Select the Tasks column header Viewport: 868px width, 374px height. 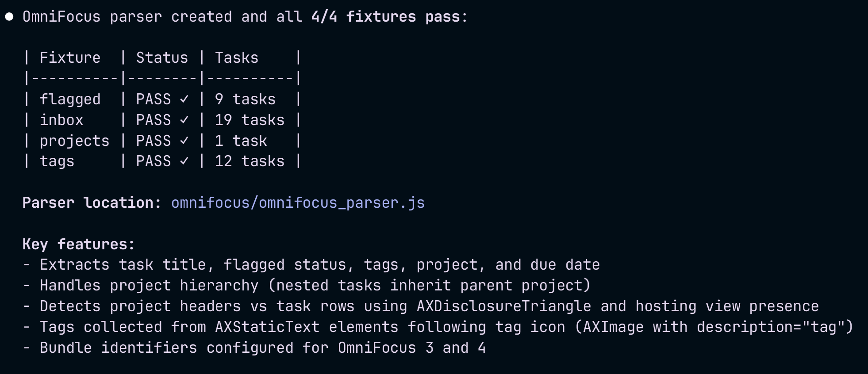(236, 57)
